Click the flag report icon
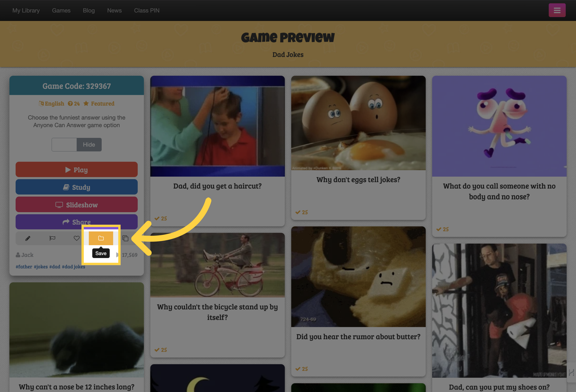This screenshot has width=576, height=392. point(52,238)
